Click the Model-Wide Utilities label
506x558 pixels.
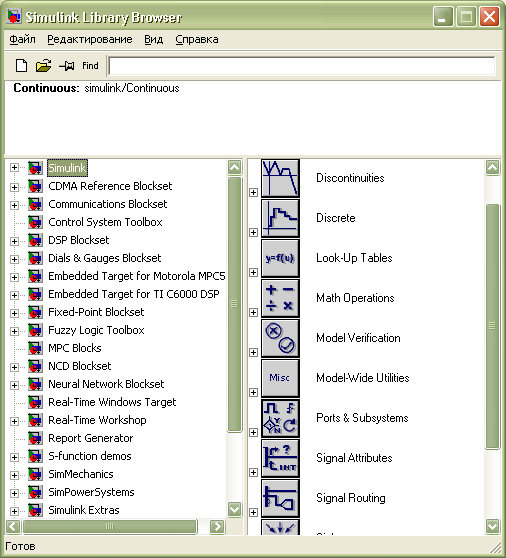pos(363,378)
